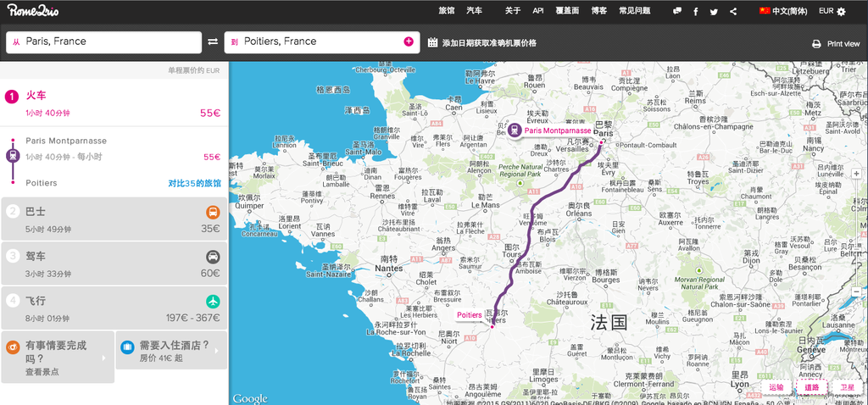Viewport: 868px width, 405px height.
Task: Expand the 巴士 bus route option
Action: coord(114,219)
